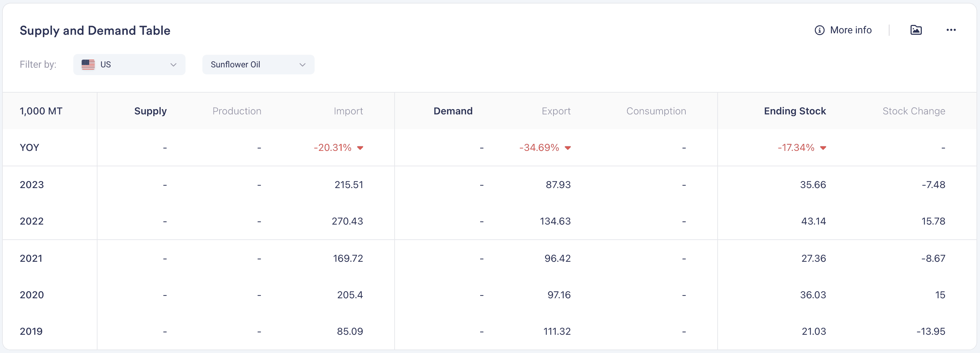Screen dimensions: 980x353
Task: Click the 35.66 ending stock value
Action: (813, 185)
